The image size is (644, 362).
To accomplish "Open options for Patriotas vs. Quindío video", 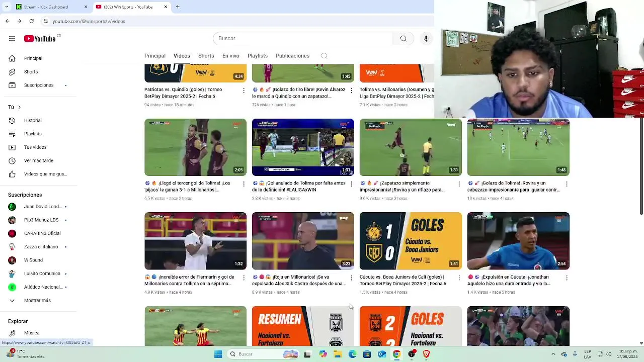I will coord(244,90).
